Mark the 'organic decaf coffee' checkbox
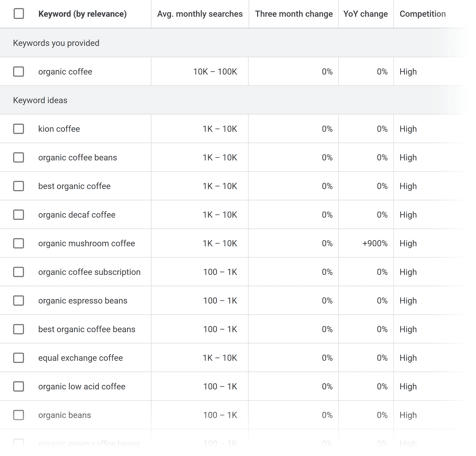Screen dimensions: 476x456 [x=18, y=215]
